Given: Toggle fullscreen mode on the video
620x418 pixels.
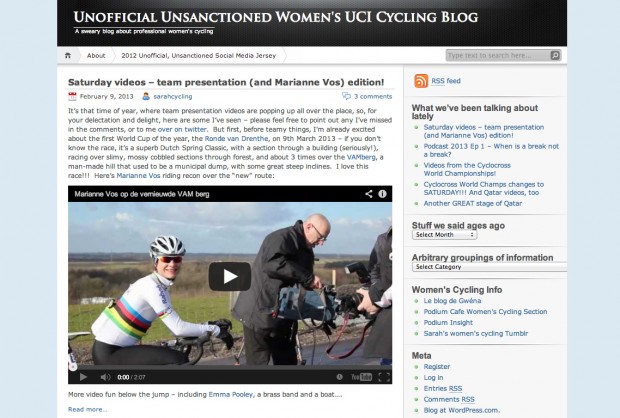Looking at the screenshot, I should (384, 377).
